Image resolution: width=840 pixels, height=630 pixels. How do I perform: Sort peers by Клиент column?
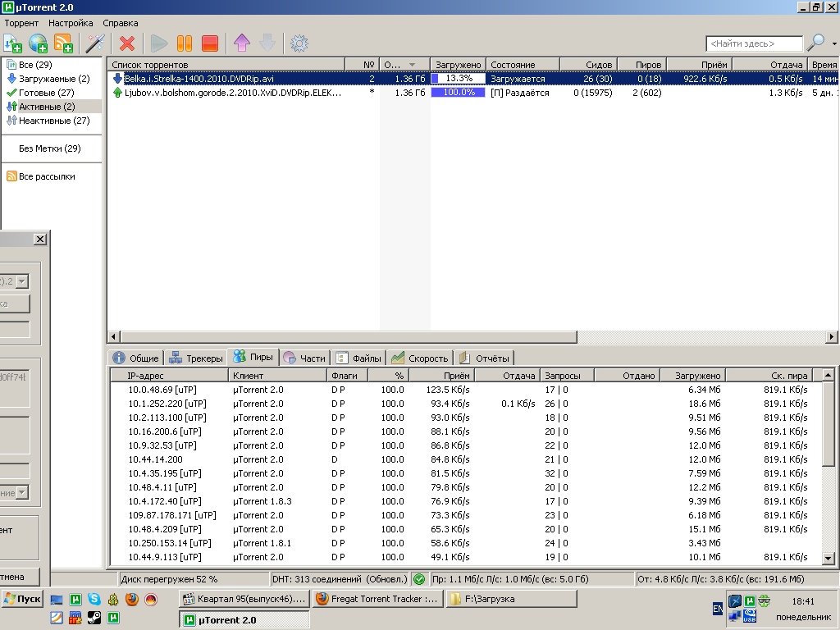pyautogui.click(x=277, y=376)
